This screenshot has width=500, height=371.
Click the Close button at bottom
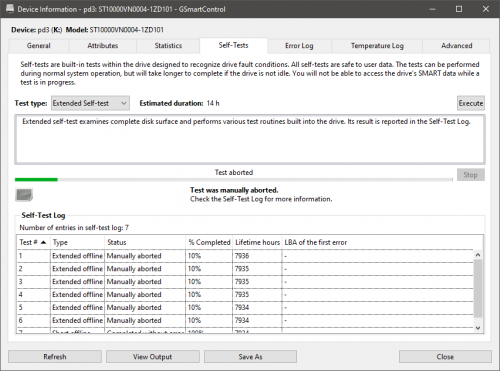pos(445,357)
